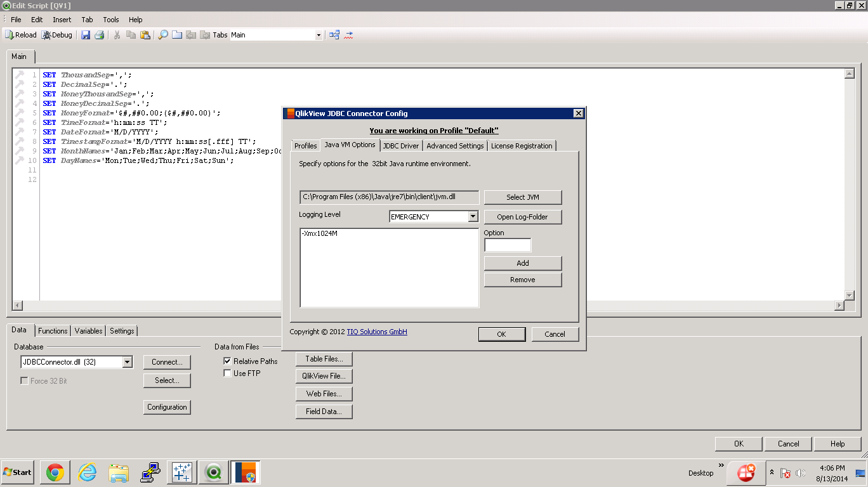Open the QlikView taskbar icon
The height and width of the screenshot is (487, 868).
tap(214, 472)
